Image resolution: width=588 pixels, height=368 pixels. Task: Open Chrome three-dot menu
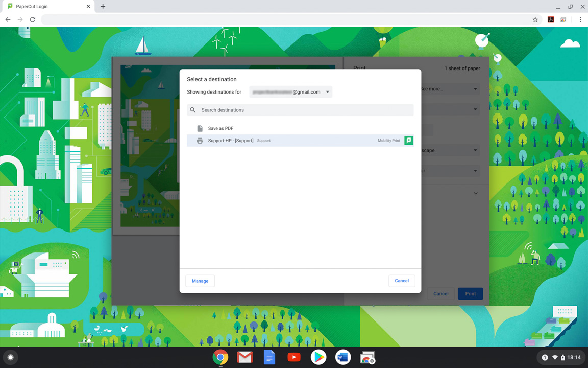point(580,19)
